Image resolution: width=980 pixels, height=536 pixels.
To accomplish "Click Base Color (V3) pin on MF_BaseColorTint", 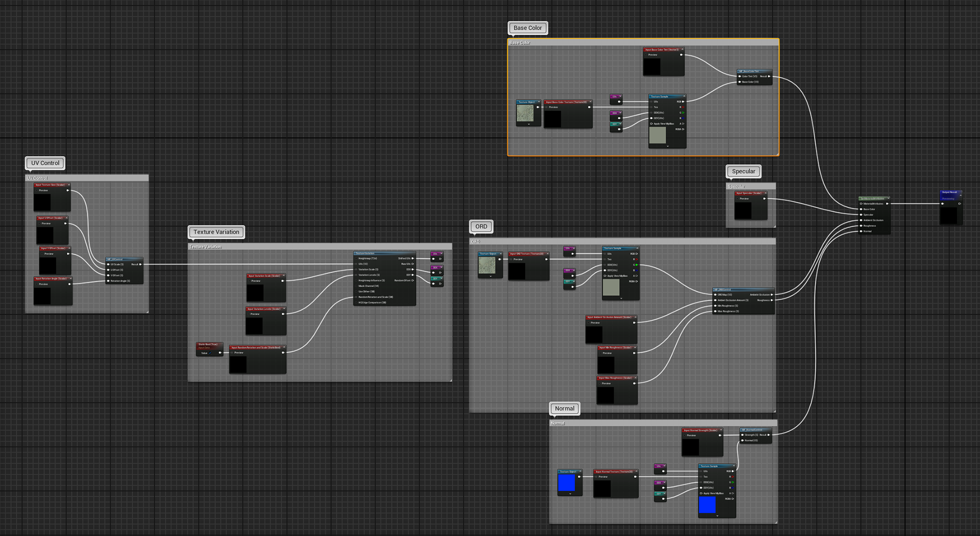I will point(740,82).
